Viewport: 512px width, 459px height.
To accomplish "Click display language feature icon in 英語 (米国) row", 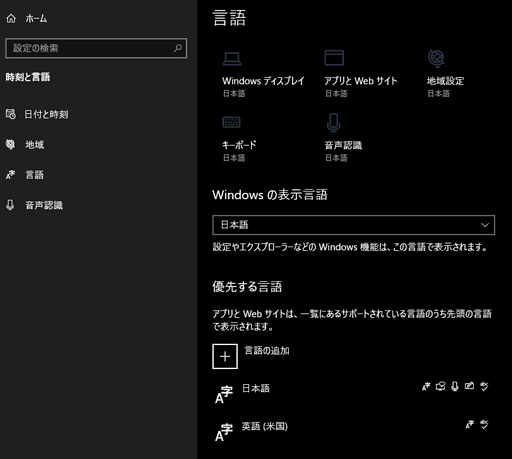I will 469,424.
